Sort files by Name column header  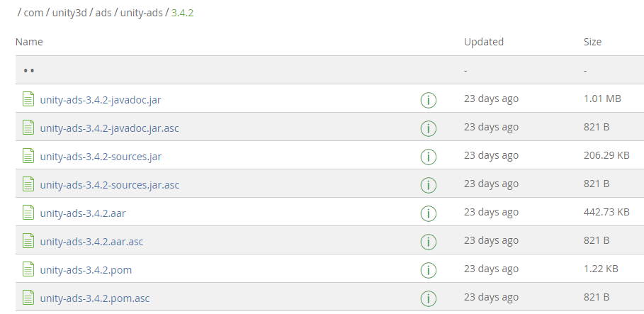tap(29, 42)
